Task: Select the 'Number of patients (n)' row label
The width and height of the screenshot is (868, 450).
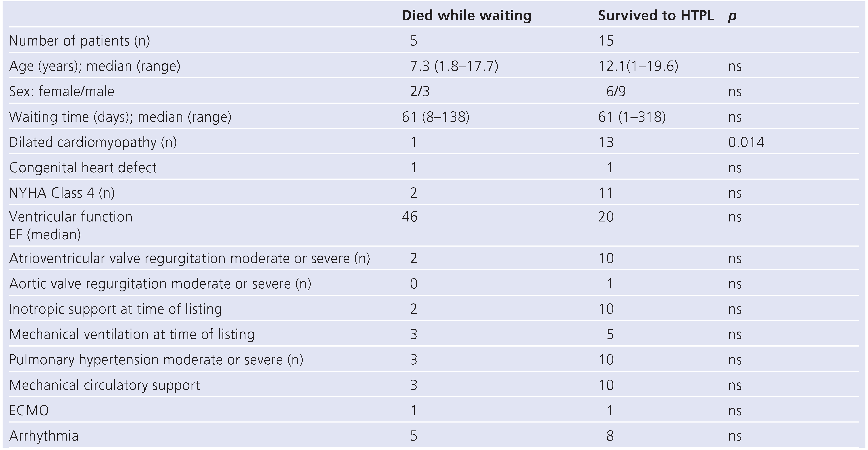Action: (79, 41)
